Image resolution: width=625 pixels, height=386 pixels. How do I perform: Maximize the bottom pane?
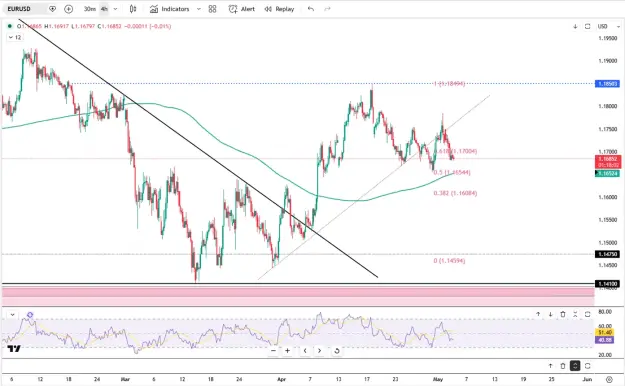click(588, 366)
